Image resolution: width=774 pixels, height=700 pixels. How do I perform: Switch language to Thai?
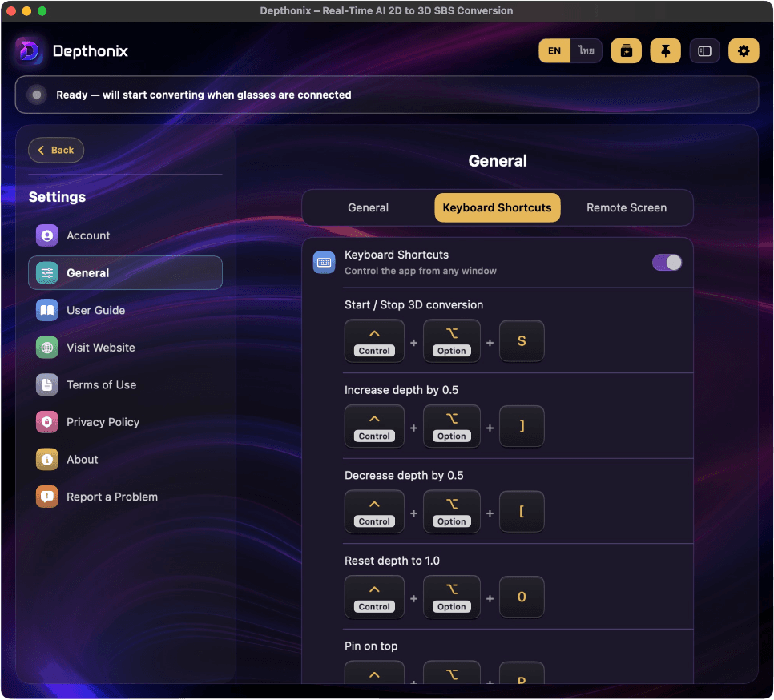586,50
